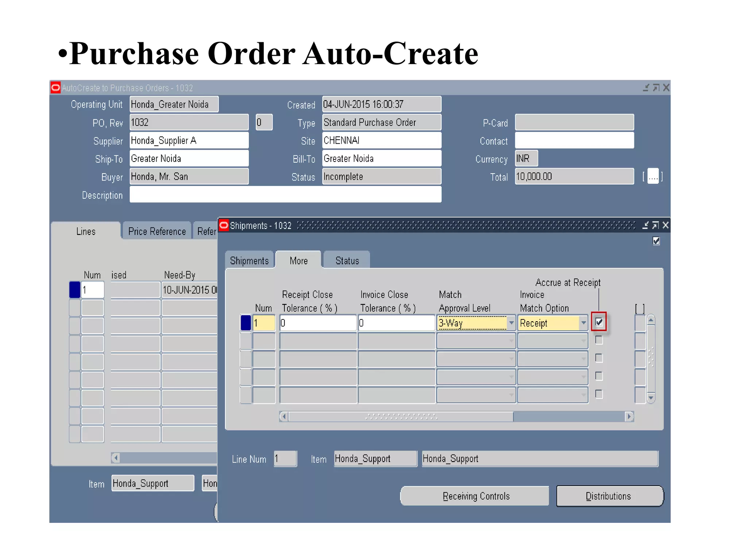The height and width of the screenshot is (560, 747).
Task: Click the up arrow of Shipments vertical scrollbar
Action: pos(651,320)
